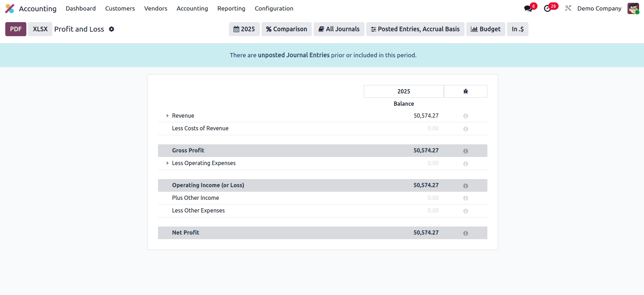Click the 0.00 value on Less Other Expenses row
Viewport: 644px width, 295px height.
coord(433,210)
